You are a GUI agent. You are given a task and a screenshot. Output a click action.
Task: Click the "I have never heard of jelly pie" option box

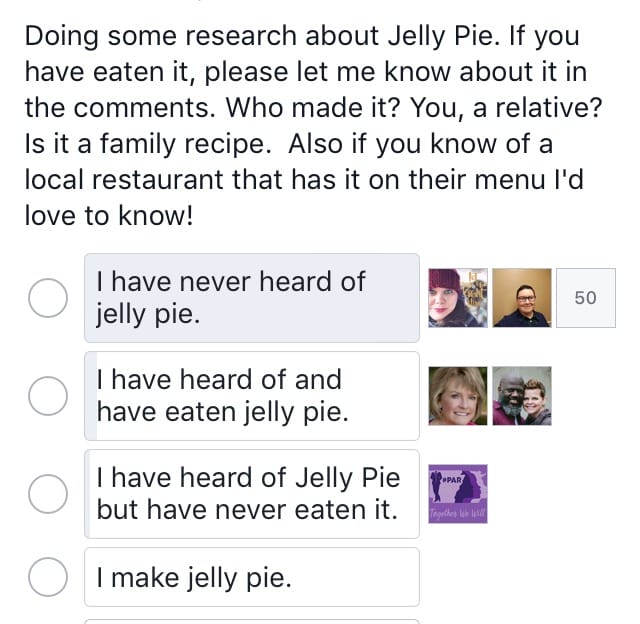(x=252, y=298)
